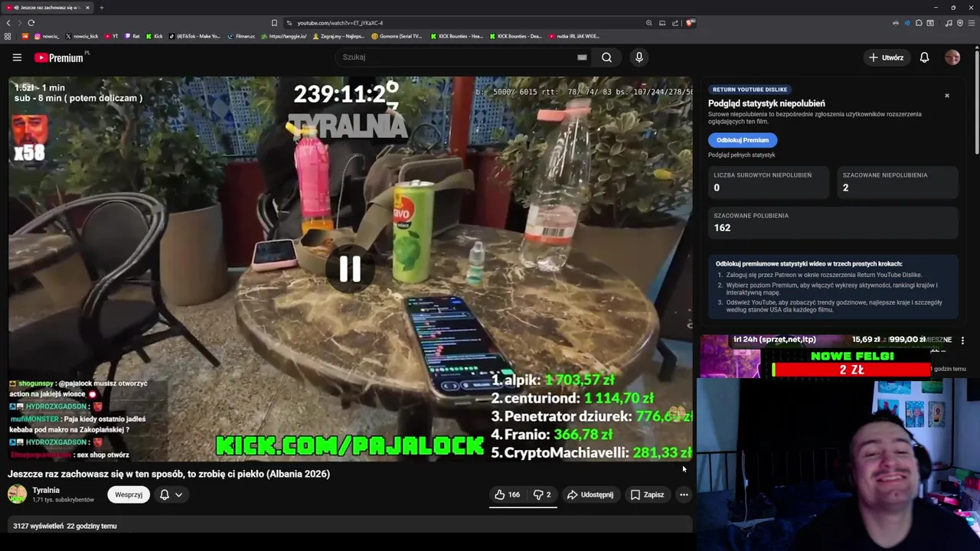Open the Rat bookmark
This screenshot has width=980, height=551.
tap(132, 36)
